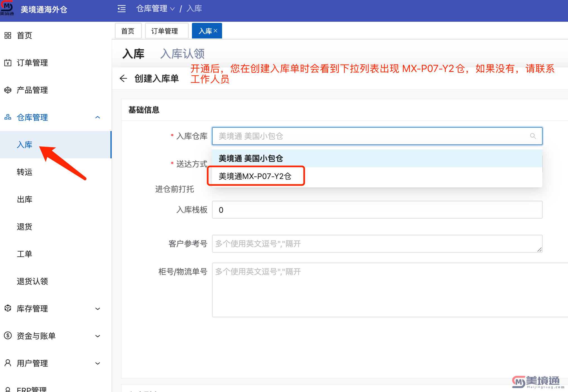This screenshot has width=568, height=392.
Task: Focus the 入库仓库 search input
Action: 377,136
